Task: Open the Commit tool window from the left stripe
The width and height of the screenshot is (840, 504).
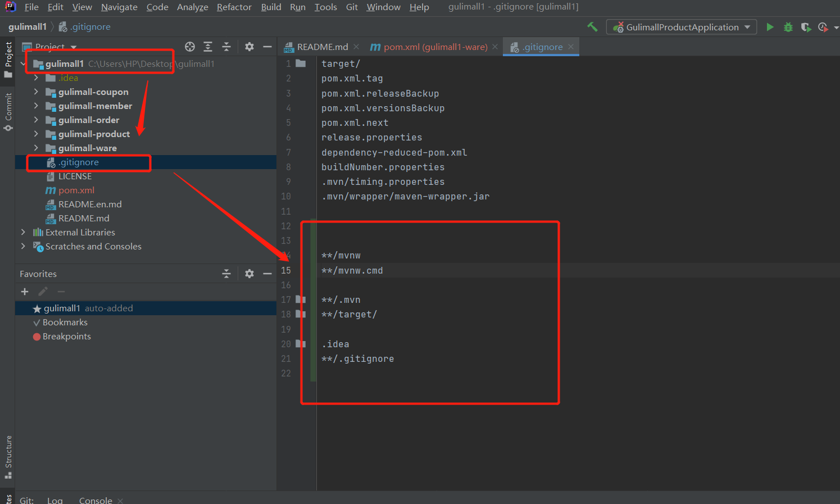Action: pyautogui.click(x=8, y=112)
